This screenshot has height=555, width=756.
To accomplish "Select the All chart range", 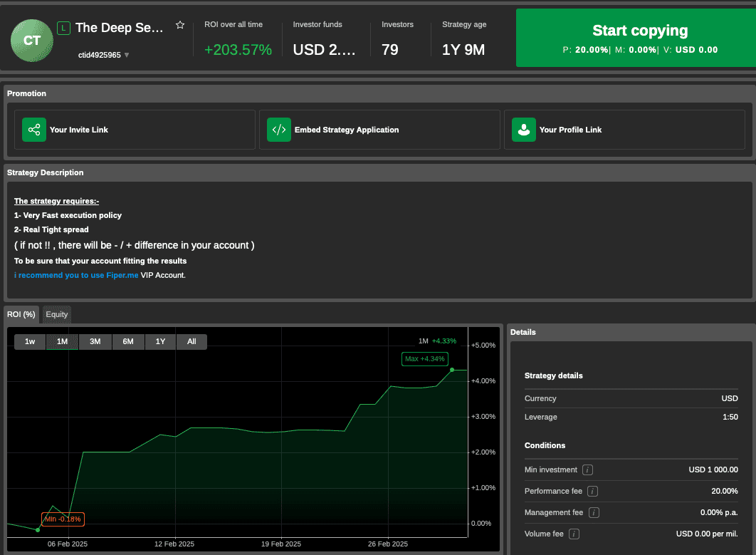I will (191, 342).
